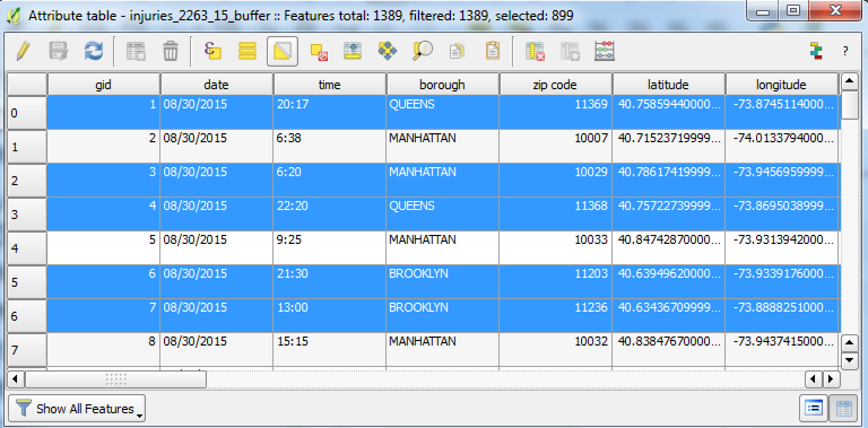Image resolution: width=868 pixels, height=428 pixels.
Task: Click the zip code column header
Action: (x=555, y=85)
